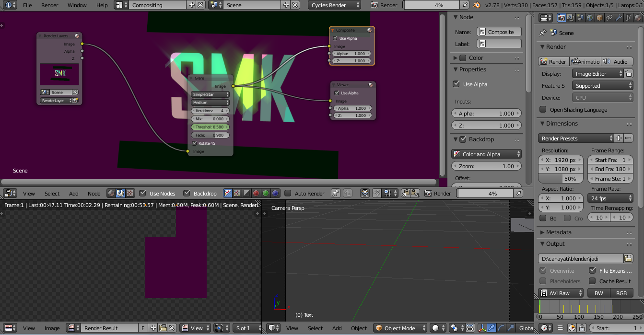This screenshot has height=335, width=644.
Task: Click the Animation render button
Action: [585, 61]
